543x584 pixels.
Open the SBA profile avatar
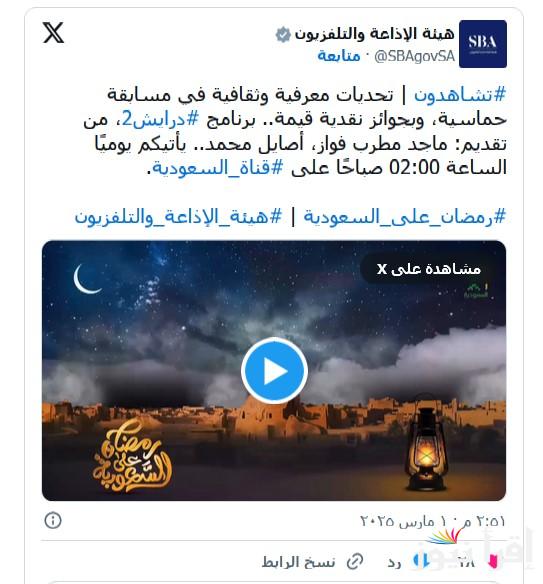pyautogui.click(x=483, y=44)
